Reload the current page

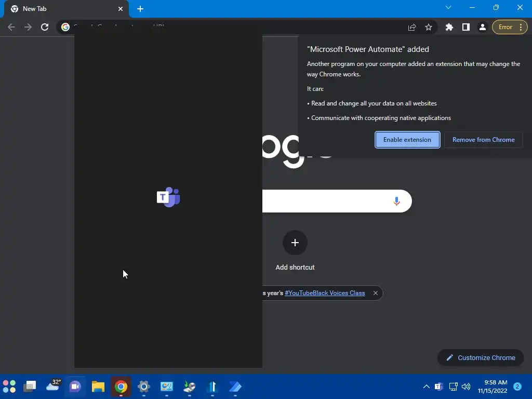point(45,27)
